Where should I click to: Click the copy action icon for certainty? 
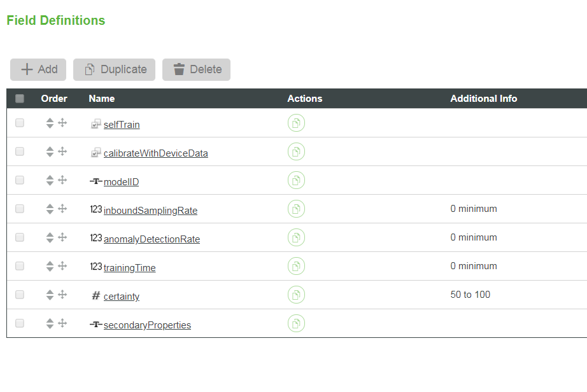[x=296, y=295]
